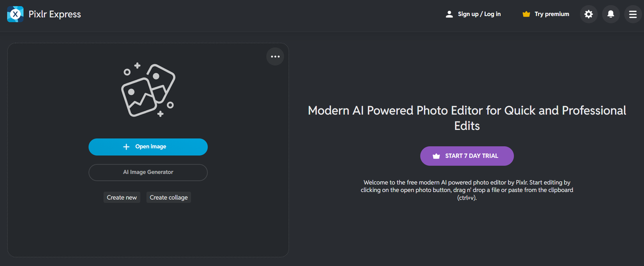Image resolution: width=644 pixels, height=266 pixels.
Task: Choose Create collage
Action: (169, 197)
